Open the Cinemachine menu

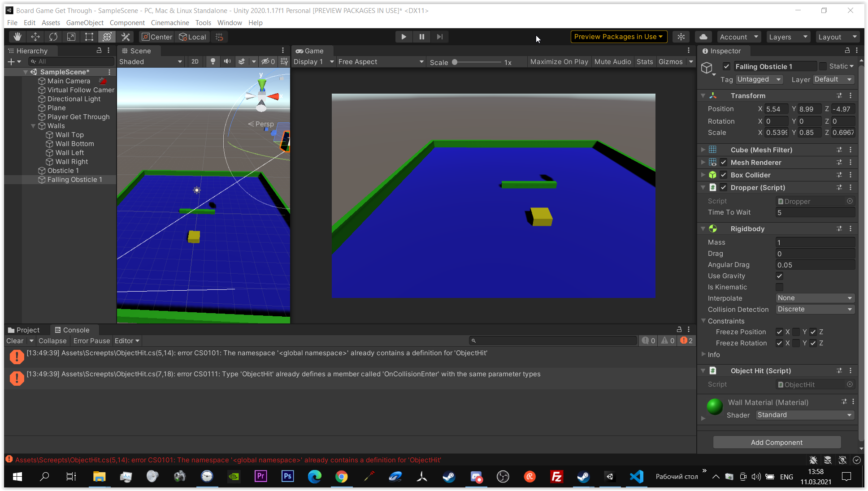[170, 22]
